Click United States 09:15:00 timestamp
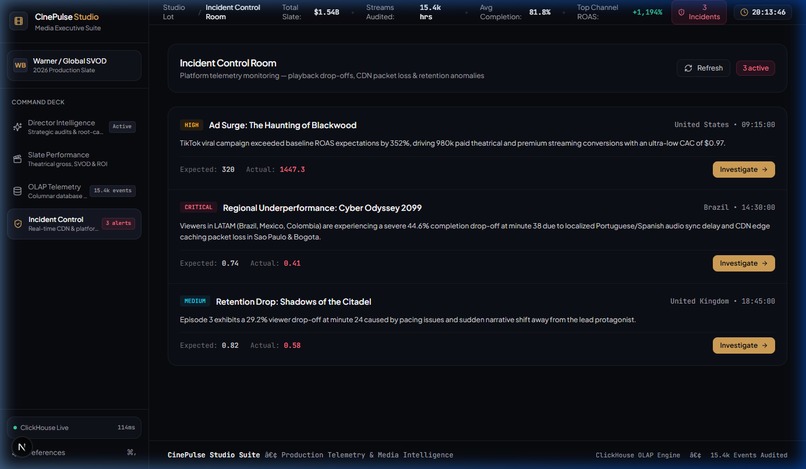 click(724, 124)
